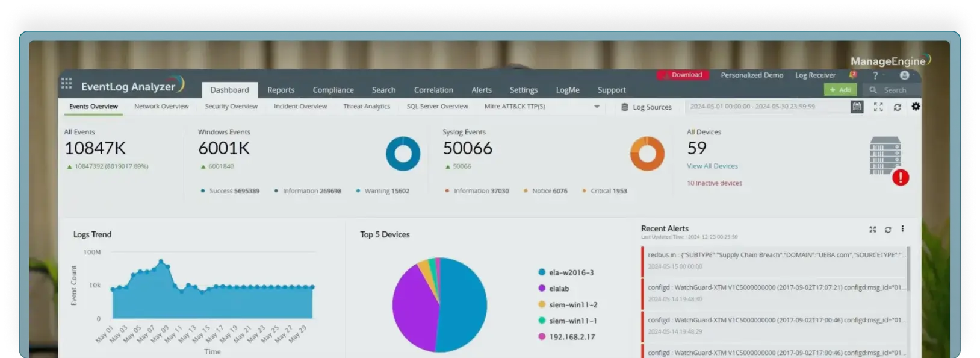Toggle 192.168.2.17 legend entry
The image size is (980, 358).
coord(566,337)
